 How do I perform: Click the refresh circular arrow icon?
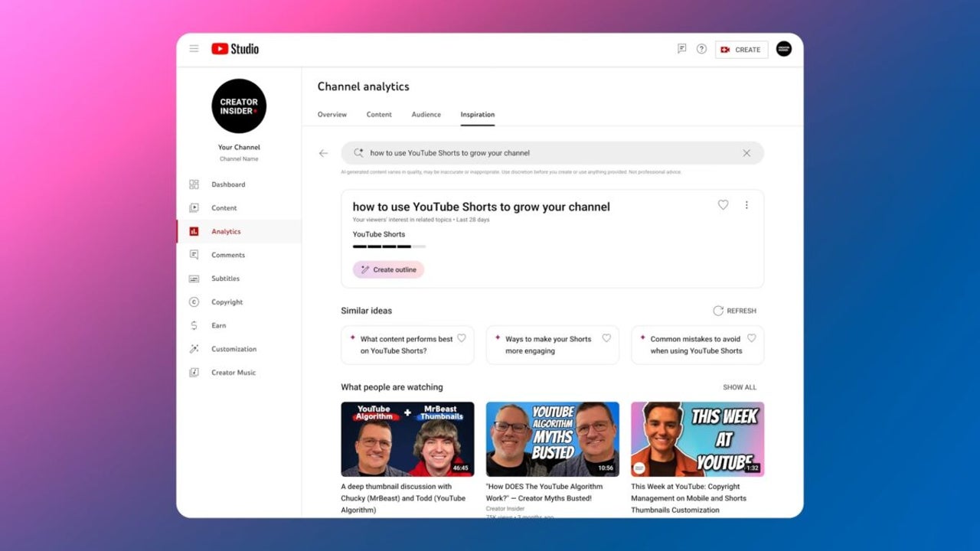(718, 311)
